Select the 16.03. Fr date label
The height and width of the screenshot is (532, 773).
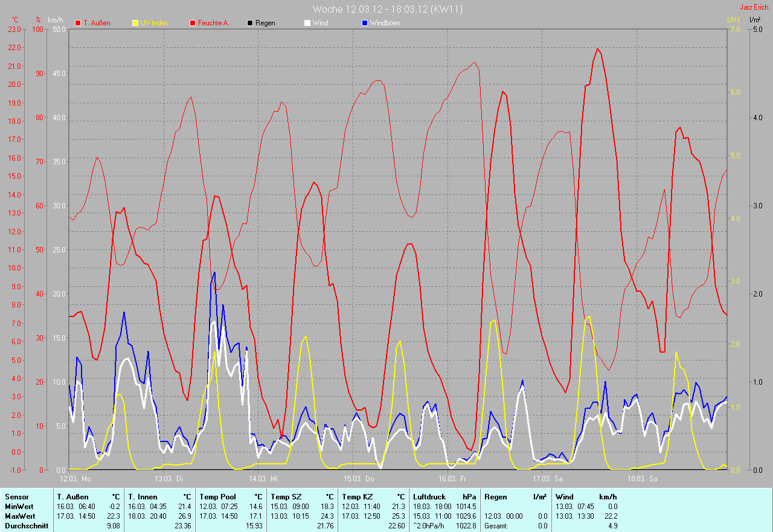[452, 478]
